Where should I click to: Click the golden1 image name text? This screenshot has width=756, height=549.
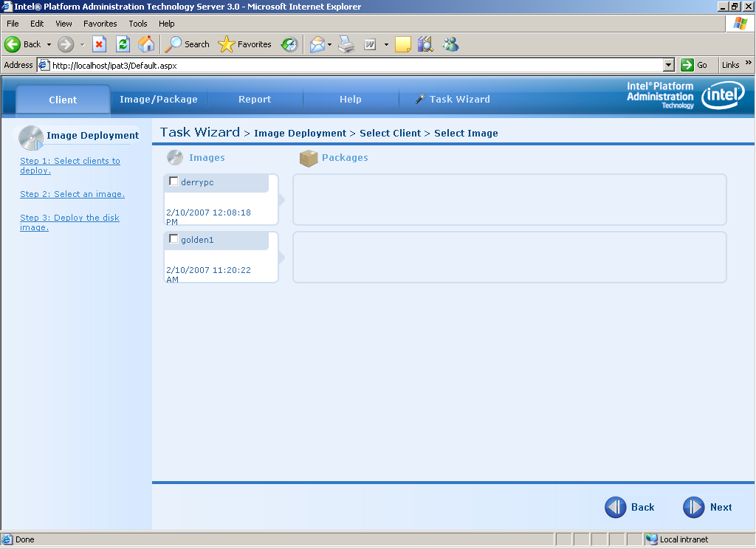click(x=197, y=240)
